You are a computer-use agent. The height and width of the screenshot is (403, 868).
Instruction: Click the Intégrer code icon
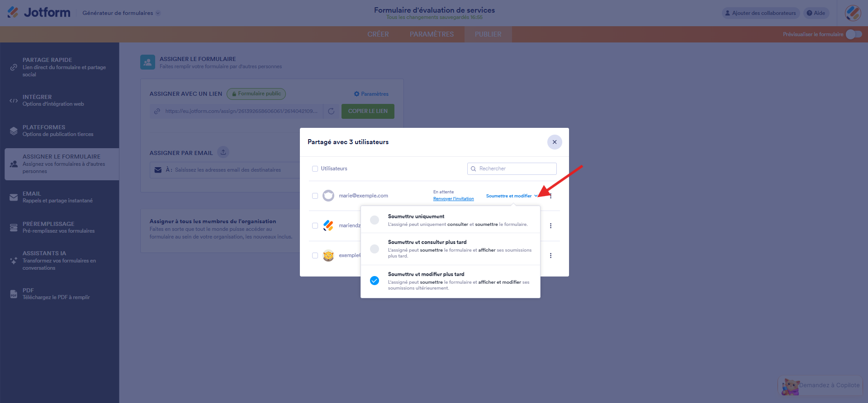14,100
